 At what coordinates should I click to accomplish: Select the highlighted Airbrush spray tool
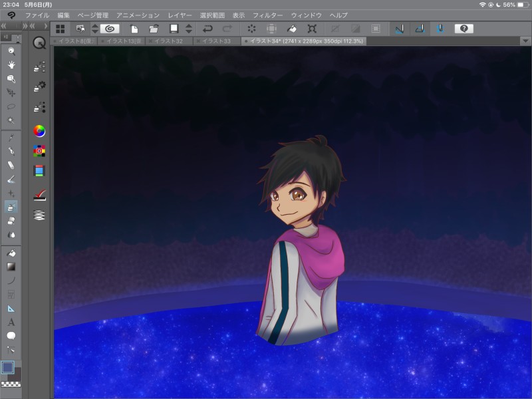[11, 207]
